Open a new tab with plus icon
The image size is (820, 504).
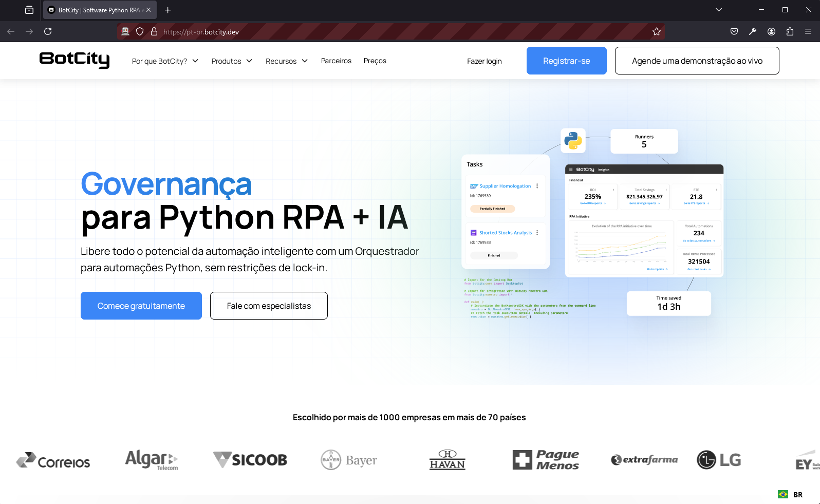[167, 10]
